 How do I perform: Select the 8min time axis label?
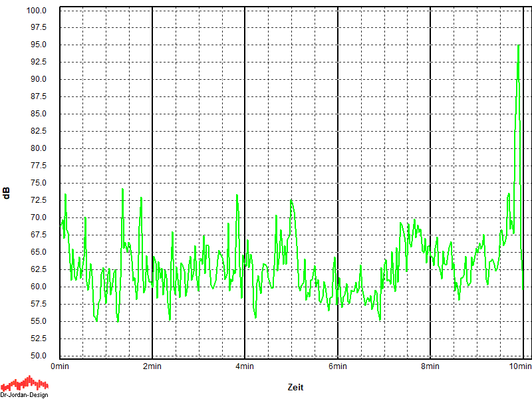[430, 366]
